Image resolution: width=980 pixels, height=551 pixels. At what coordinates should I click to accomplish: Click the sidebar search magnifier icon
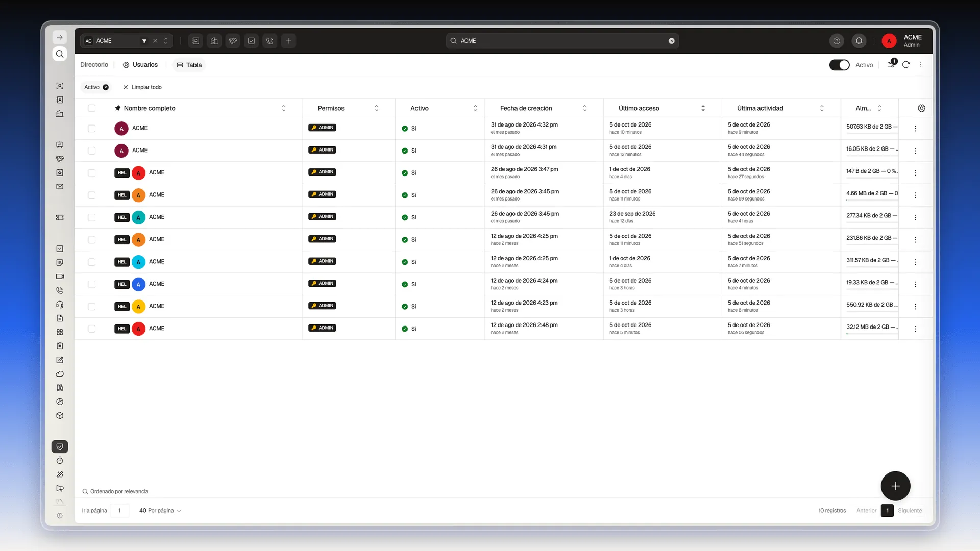tap(60, 54)
